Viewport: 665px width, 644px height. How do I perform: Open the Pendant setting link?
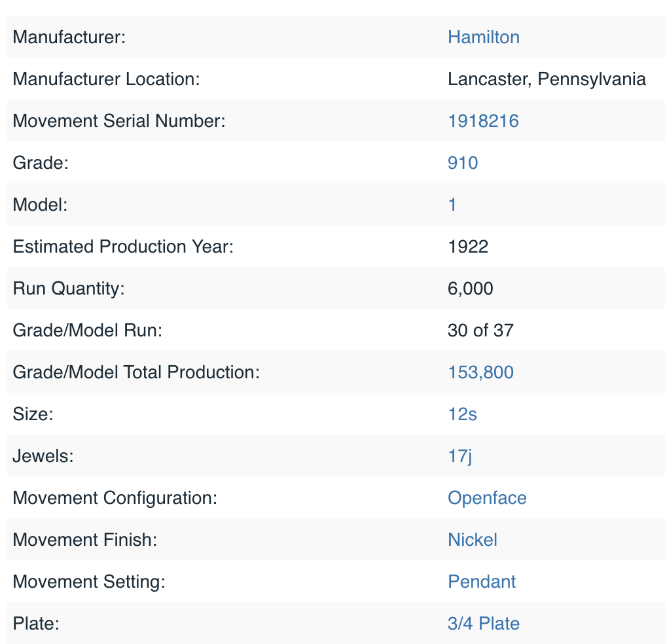(x=482, y=582)
